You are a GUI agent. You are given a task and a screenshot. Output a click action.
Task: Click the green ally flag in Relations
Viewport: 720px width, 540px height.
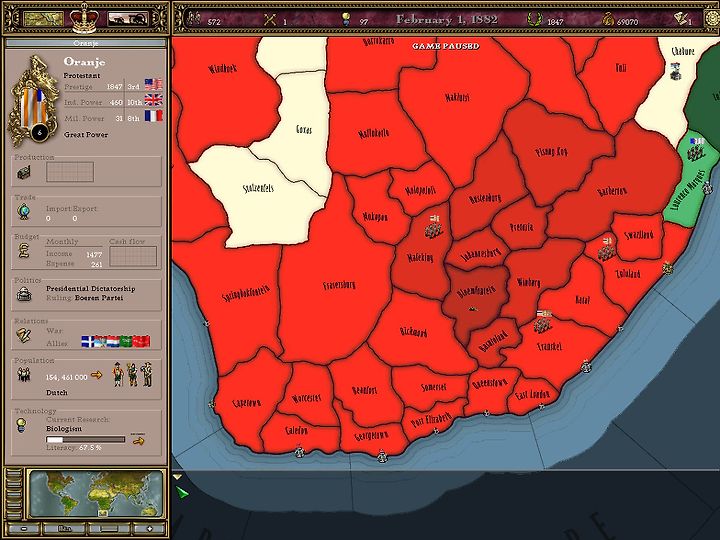(126, 342)
